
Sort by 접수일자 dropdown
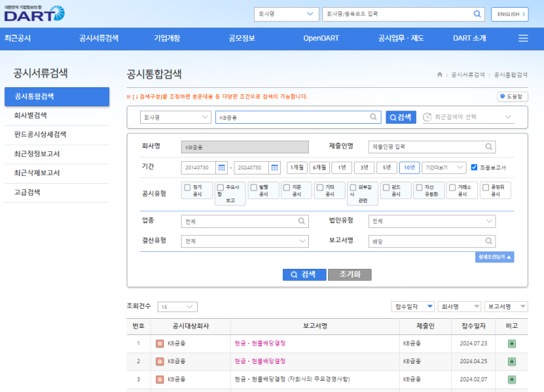coord(413,306)
